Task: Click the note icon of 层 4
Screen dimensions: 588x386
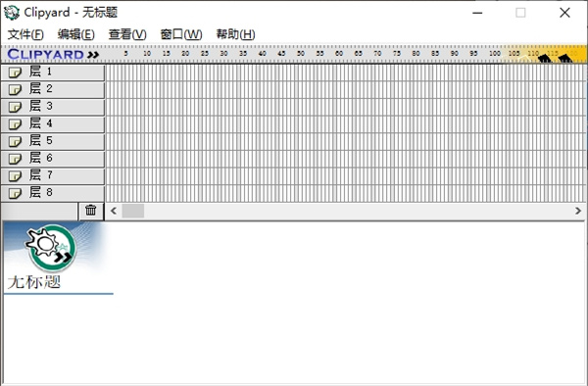Action: point(15,124)
